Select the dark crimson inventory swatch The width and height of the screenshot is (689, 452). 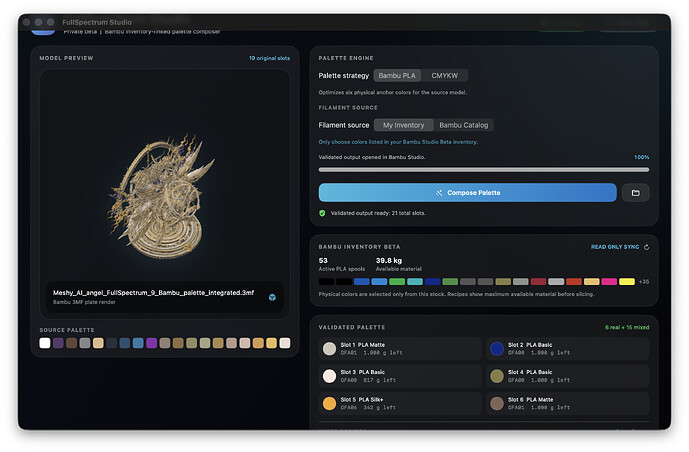coord(538,282)
